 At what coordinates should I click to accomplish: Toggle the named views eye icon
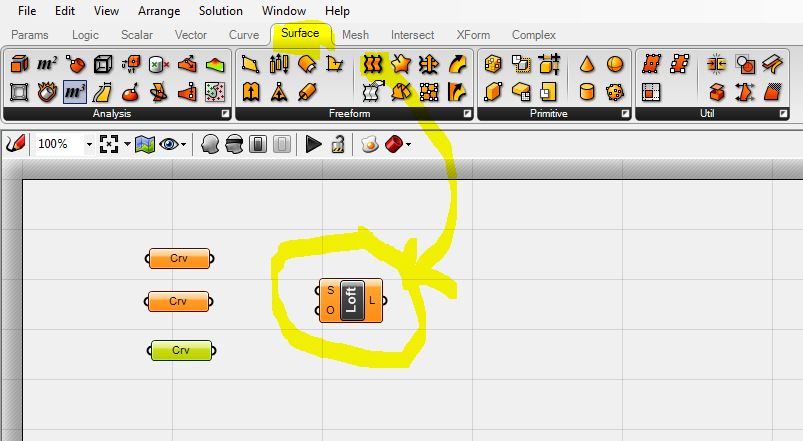pyautogui.click(x=168, y=144)
